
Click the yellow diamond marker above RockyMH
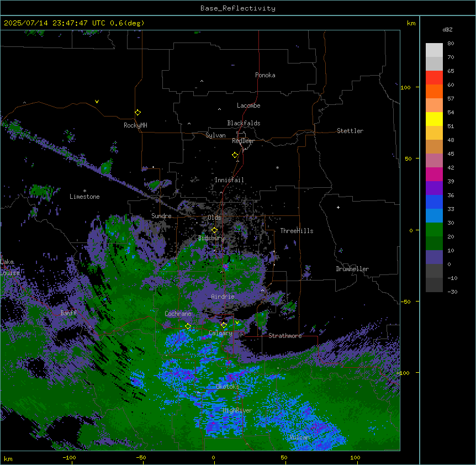point(137,112)
